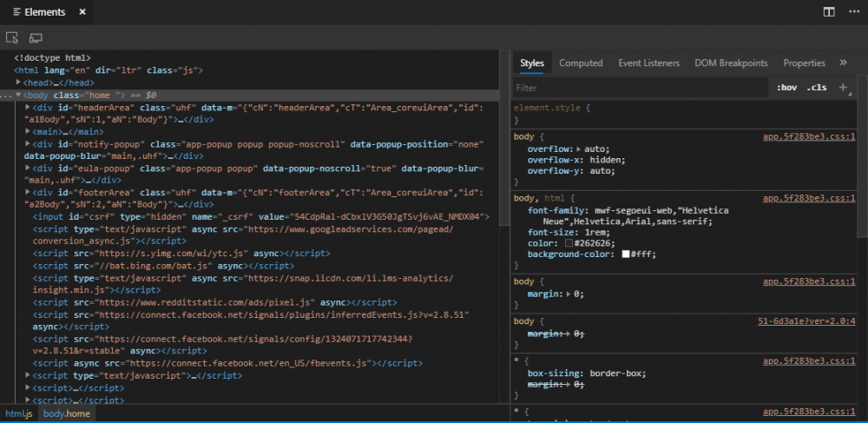Expand the footerArea div node
Screen dimensions: 868x423
pyautogui.click(x=29, y=192)
